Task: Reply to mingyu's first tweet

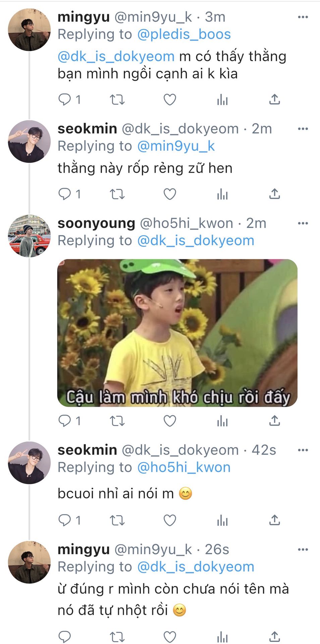Action: coord(65,100)
